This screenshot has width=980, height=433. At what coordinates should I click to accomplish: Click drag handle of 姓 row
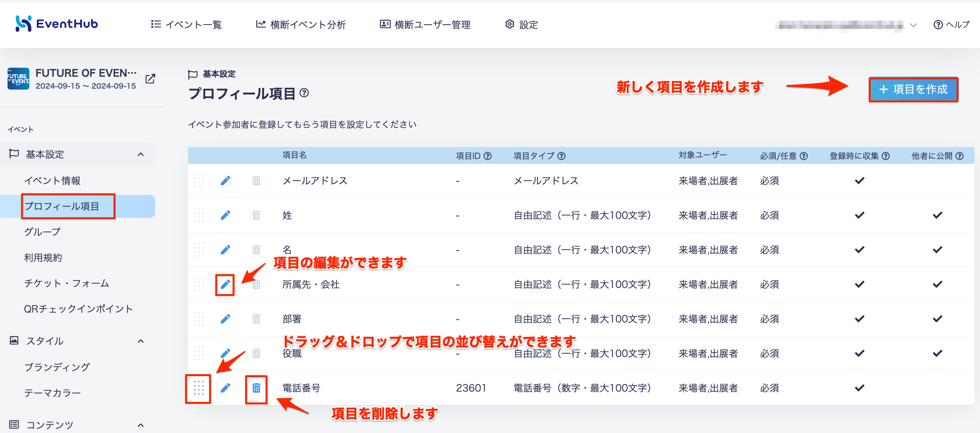[199, 215]
